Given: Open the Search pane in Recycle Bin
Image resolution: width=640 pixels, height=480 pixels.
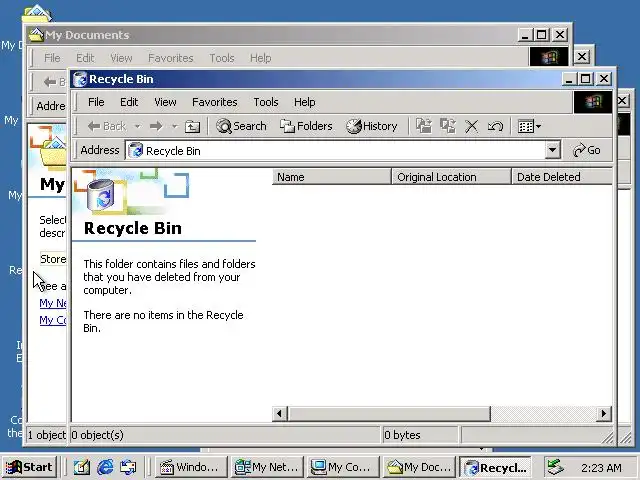Looking at the screenshot, I should [241, 127].
